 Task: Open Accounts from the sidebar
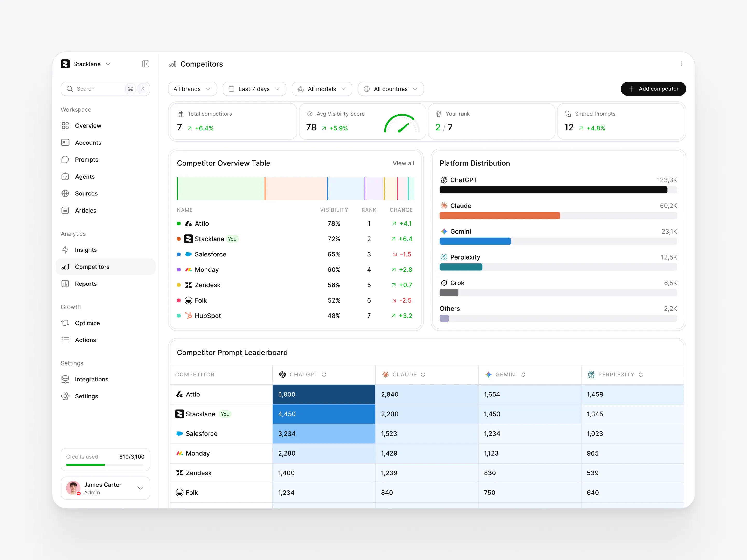[105, 142]
